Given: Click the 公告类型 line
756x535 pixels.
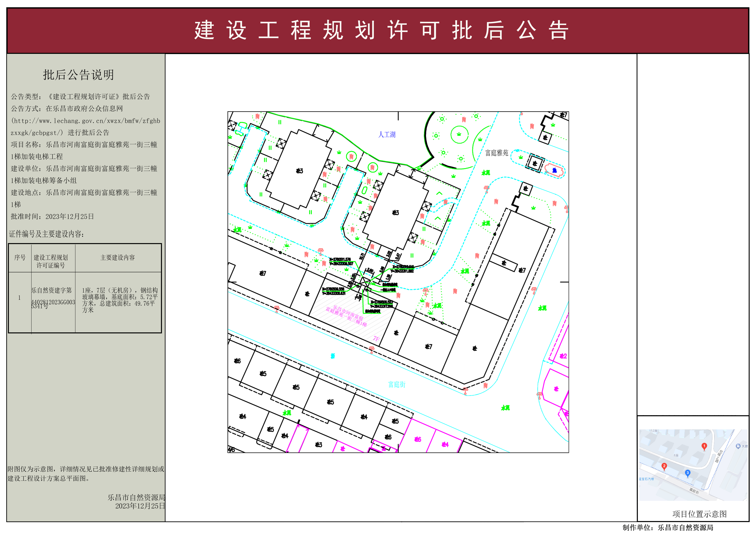Looking at the screenshot, I should [80, 96].
